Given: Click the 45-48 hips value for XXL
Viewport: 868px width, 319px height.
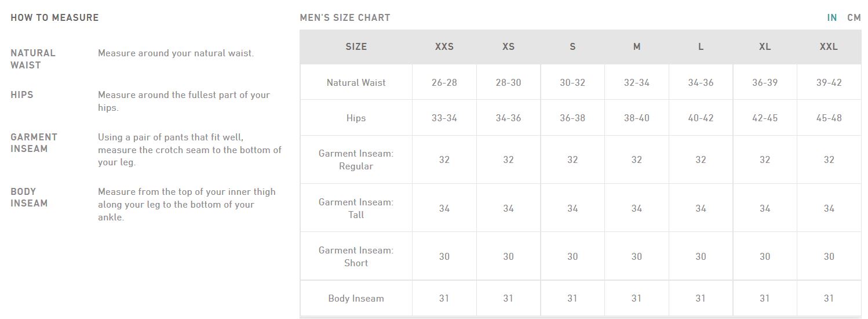Looking at the screenshot, I should coord(829,118).
